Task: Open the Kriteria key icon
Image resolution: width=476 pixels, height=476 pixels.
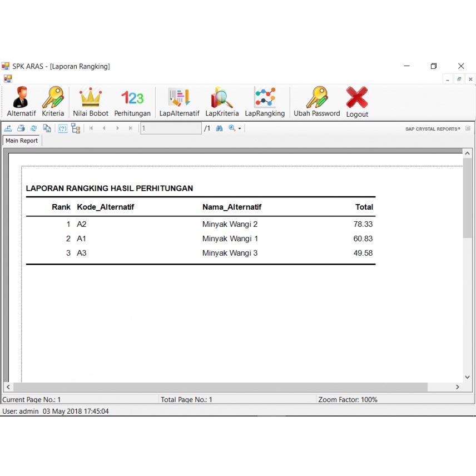Action: pos(53,102)
